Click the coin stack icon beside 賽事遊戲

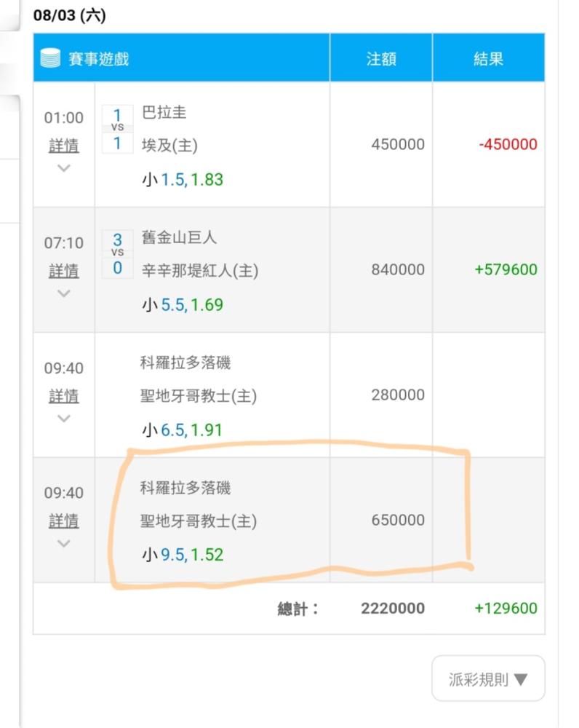pos(51,58)
